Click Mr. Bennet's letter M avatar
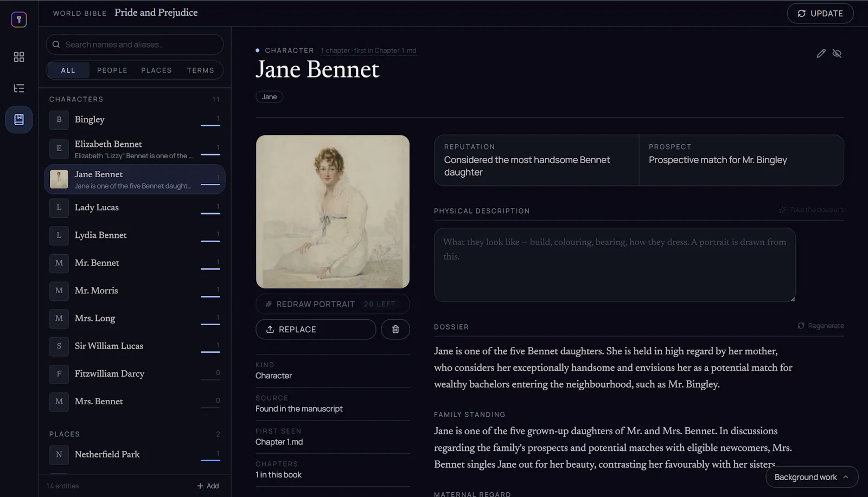 pos(59,263)
